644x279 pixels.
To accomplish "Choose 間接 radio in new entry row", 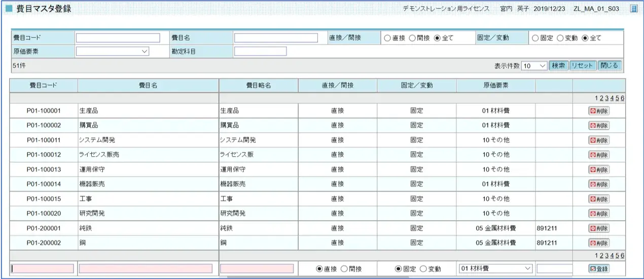I will coord(344,269).
